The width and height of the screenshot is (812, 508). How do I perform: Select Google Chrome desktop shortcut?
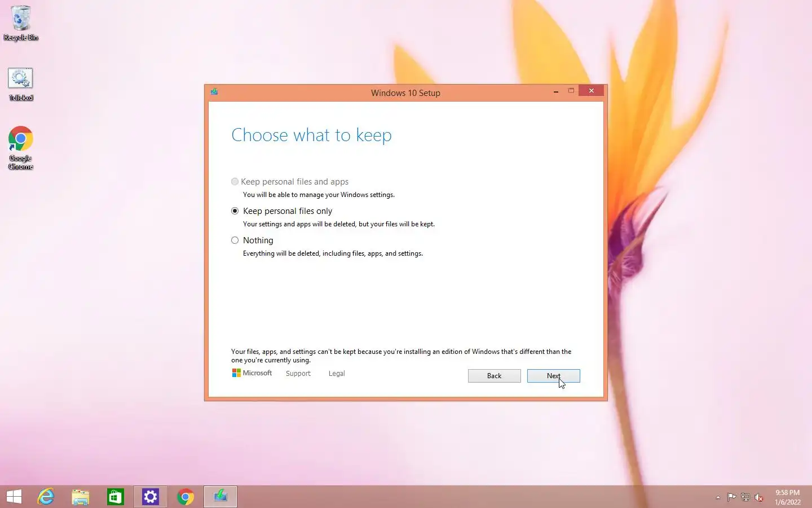tap(21, 148)
